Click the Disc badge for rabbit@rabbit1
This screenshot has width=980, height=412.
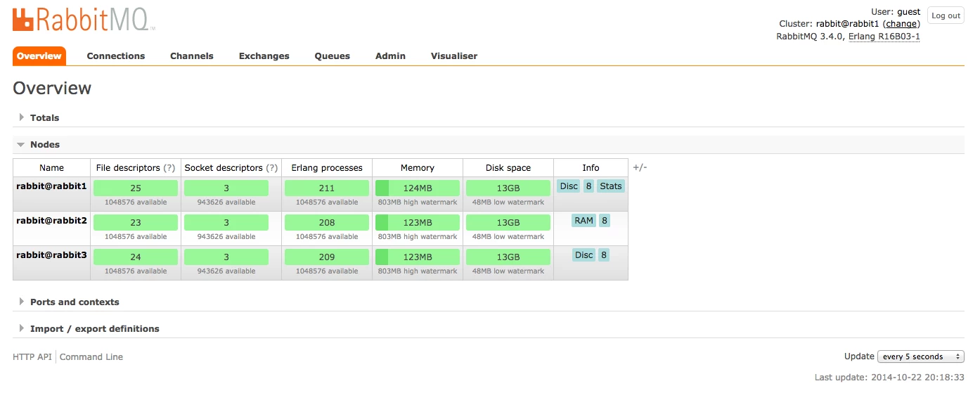(x=569, y=186)
